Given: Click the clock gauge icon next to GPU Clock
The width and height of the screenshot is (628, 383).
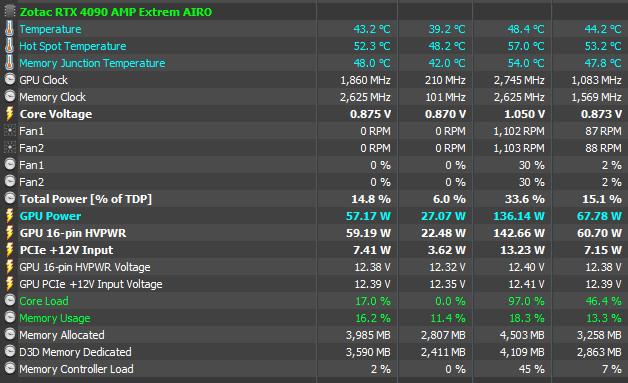Looking at the screenshot, I should click(x=10, y=79).
